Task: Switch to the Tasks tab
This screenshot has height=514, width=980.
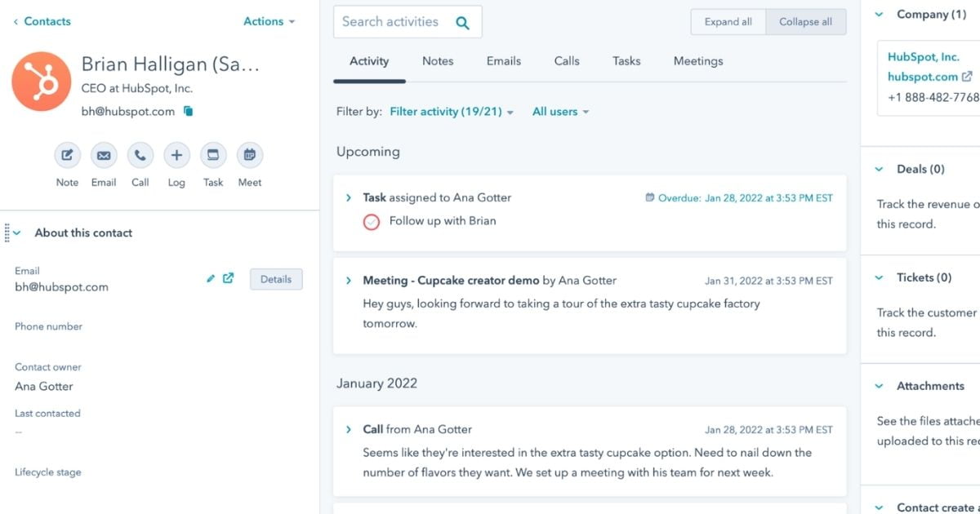Action: point(626,61)
